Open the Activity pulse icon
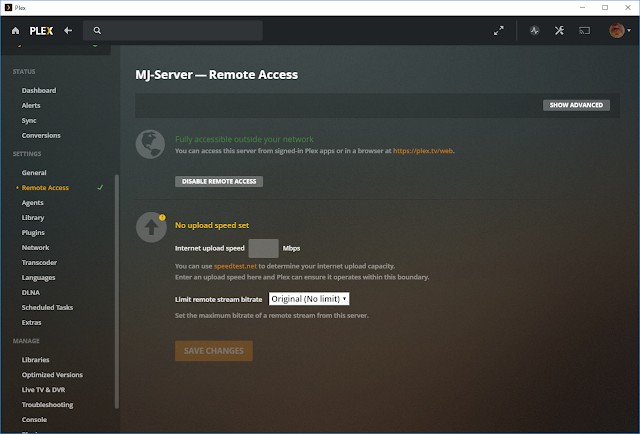Viewport: 640px width, 434px height. pos(534,31)
